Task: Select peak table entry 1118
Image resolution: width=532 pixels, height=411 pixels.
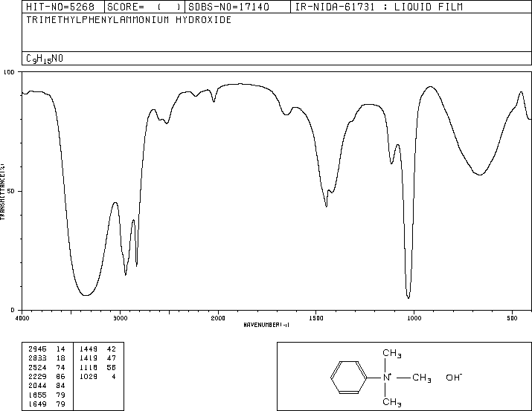Action: (97, 367)
